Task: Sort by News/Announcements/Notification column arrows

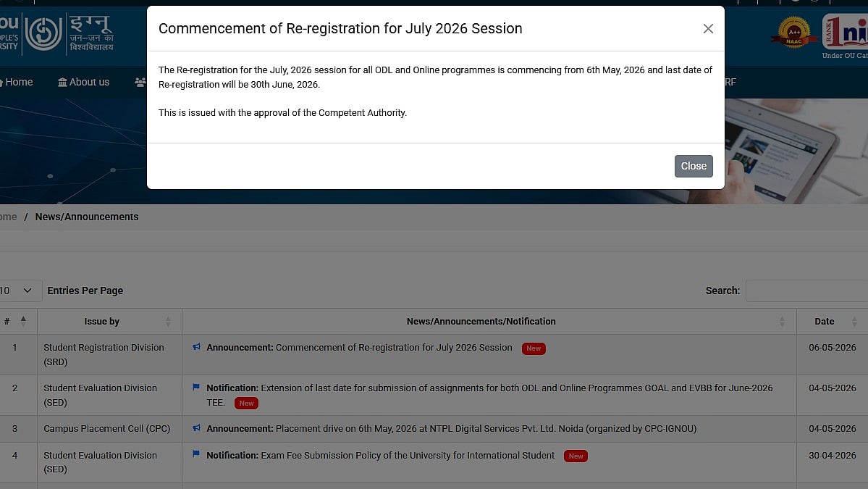Action: point(782,321)
